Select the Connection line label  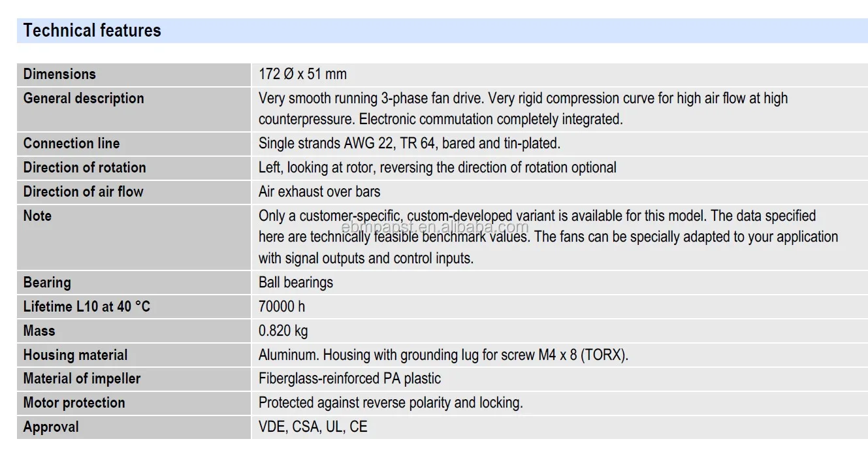coord(71,143)
